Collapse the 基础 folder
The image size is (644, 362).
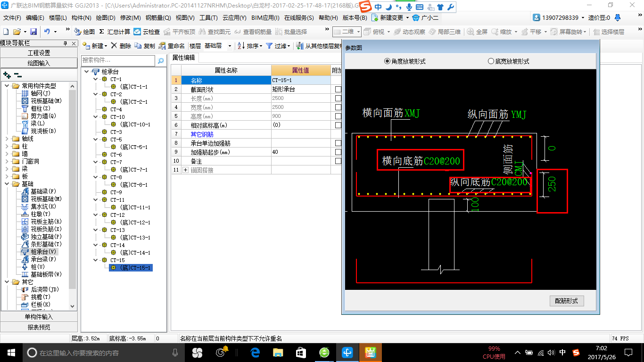[x=7, y=184]
